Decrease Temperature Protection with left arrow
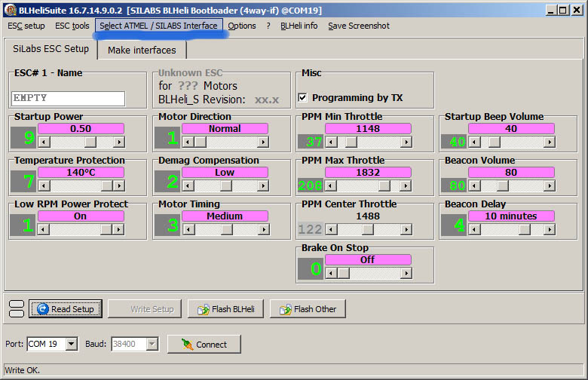Viewport: 588px width, 380px height. pyautogui.click(x=44, y=185)
